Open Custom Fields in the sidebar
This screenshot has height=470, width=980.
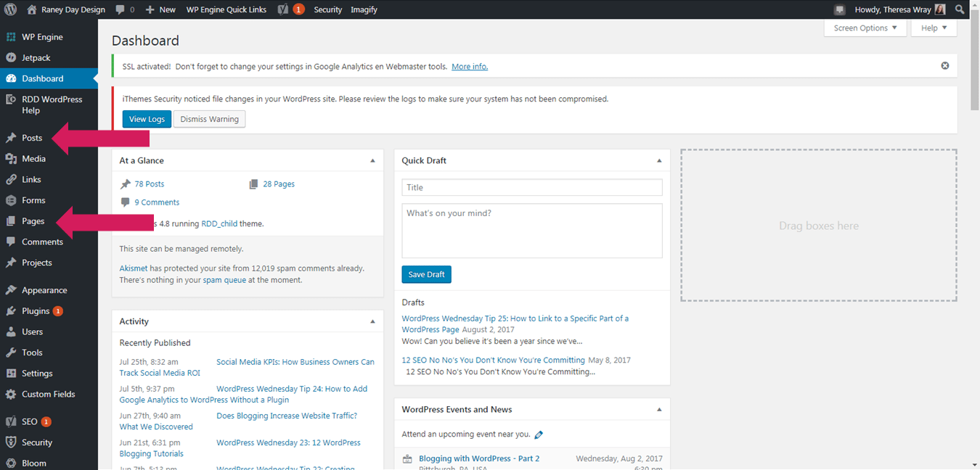tap(49, 394)
